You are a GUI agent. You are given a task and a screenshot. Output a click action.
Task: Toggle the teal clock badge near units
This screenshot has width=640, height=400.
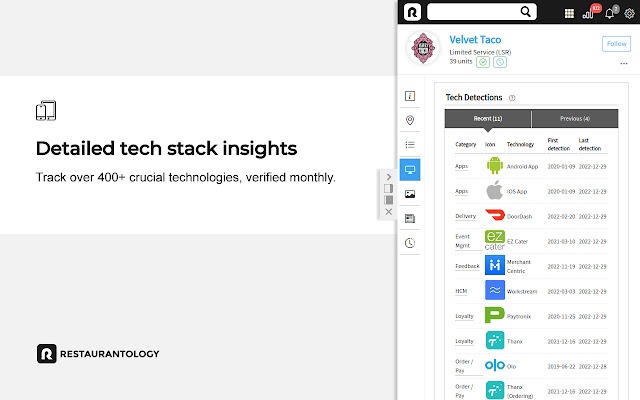500,62
